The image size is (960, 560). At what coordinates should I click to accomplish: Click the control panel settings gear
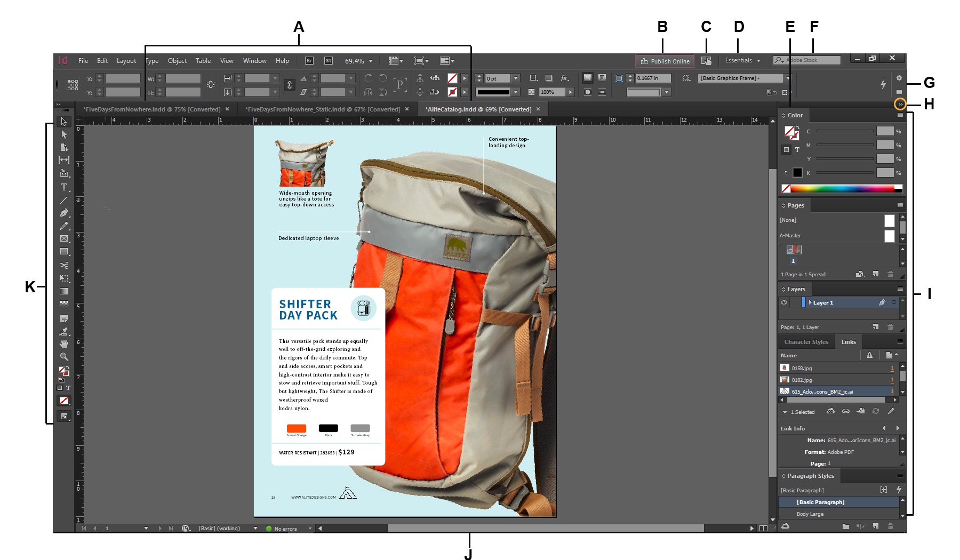tap(899, 78)
